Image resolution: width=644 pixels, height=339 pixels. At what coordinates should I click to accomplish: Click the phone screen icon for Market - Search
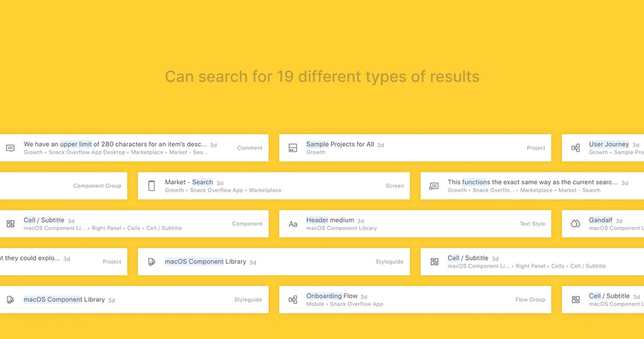point(152,186)
